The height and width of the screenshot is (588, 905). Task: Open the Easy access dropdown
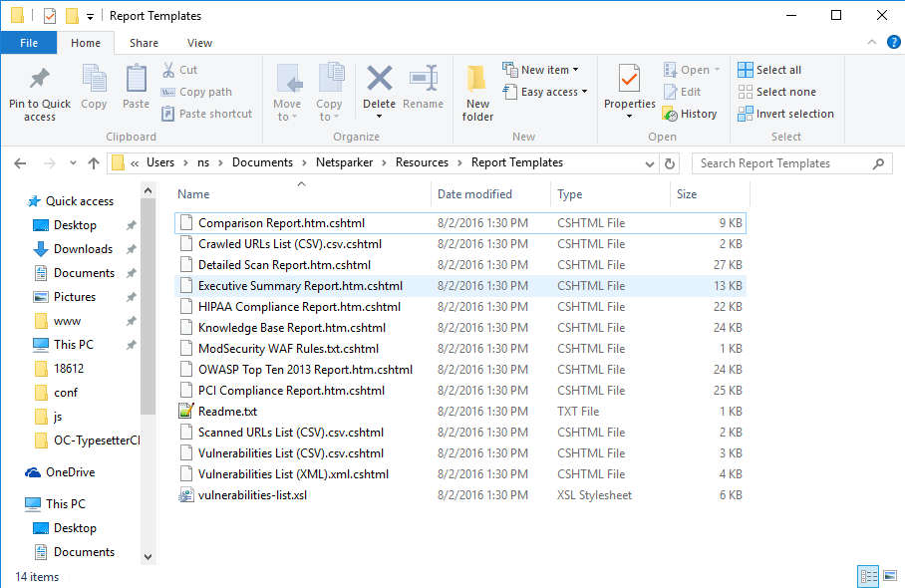pyautogui.click(x=546, y=92)
